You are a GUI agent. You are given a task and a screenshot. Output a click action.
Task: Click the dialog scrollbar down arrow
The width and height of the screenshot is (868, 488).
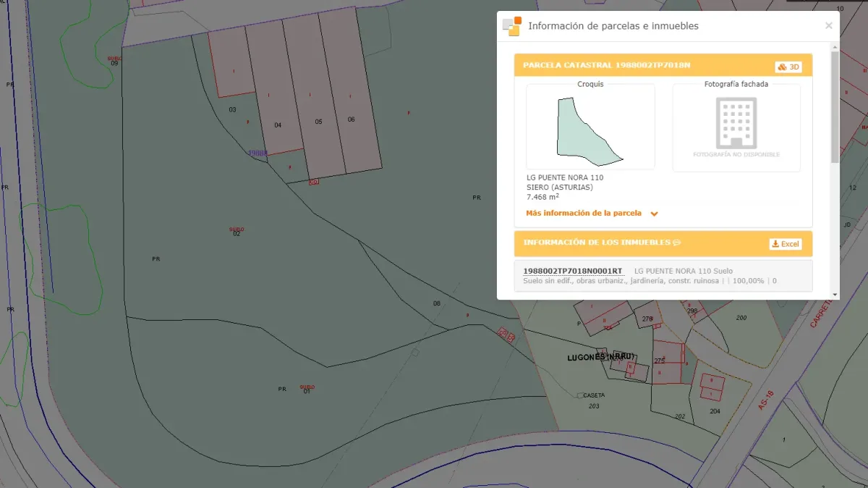[x=835, y=295]
